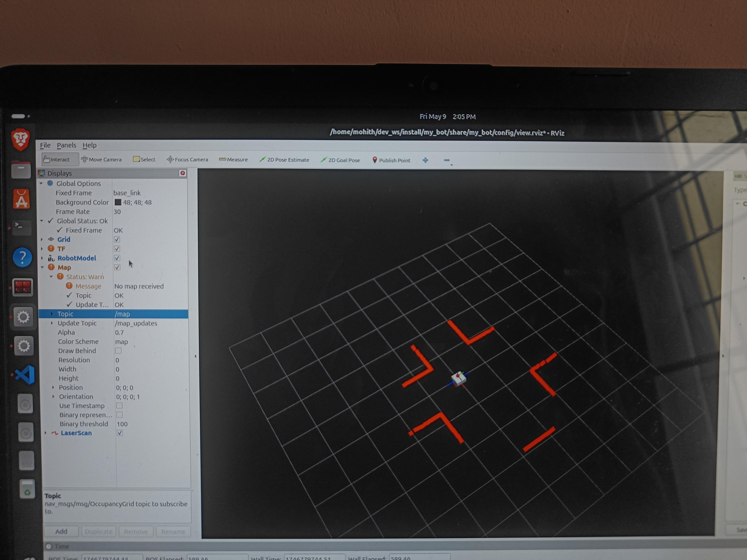Open the File menu
The width and height of the screenshot is (747, 560).
[x=45, y=145]
